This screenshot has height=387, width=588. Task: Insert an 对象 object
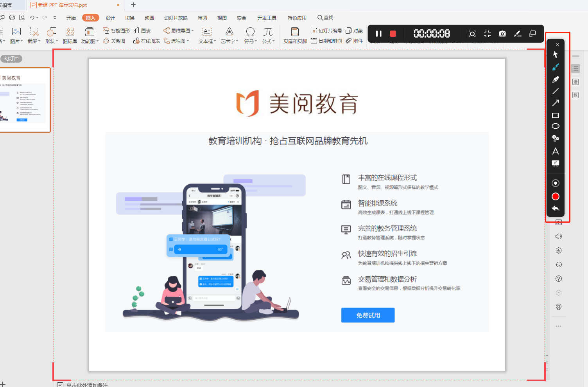354,31
